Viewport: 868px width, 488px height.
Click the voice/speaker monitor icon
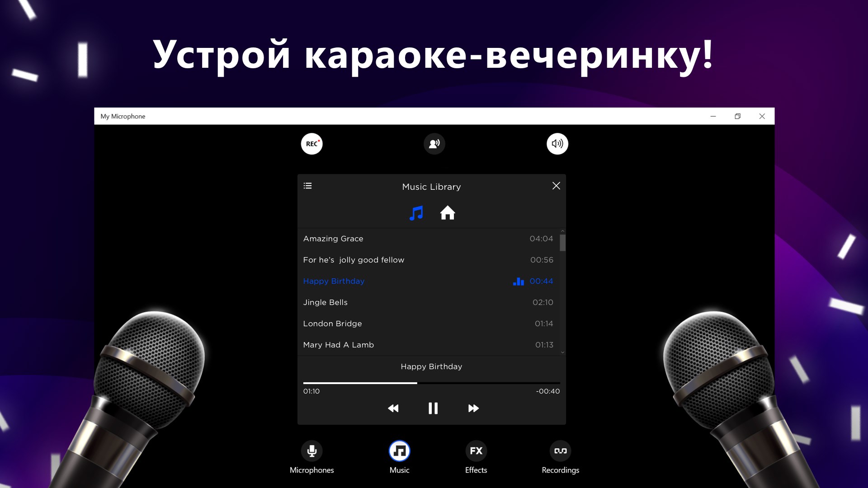[x=434, y=143]
